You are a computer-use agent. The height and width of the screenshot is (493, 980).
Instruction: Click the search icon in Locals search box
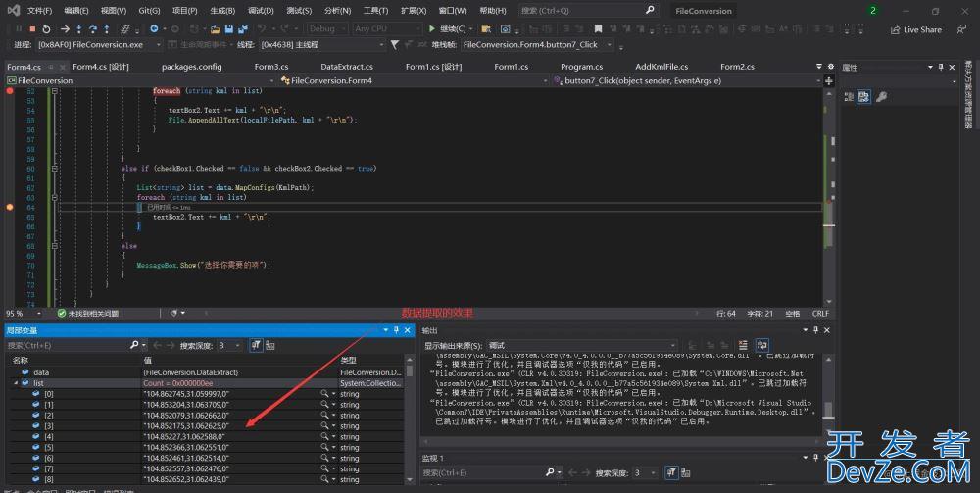(133, 345)
